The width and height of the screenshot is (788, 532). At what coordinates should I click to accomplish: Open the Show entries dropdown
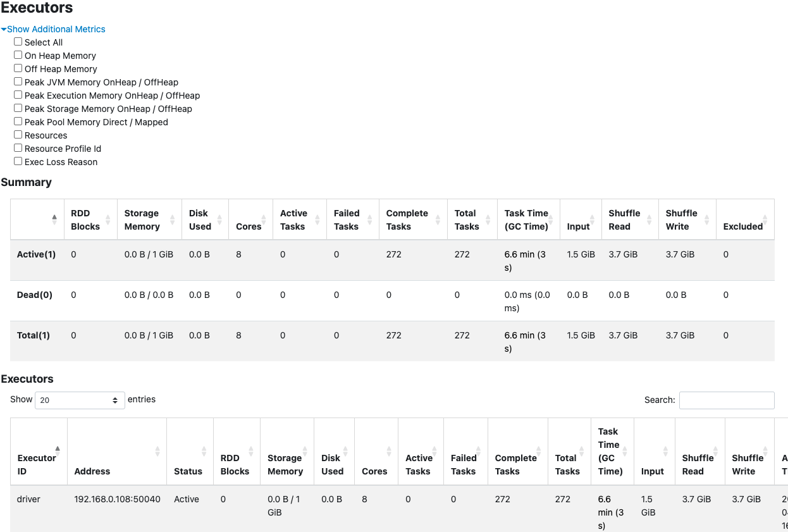pyautogui.click(x=80, y=400)
